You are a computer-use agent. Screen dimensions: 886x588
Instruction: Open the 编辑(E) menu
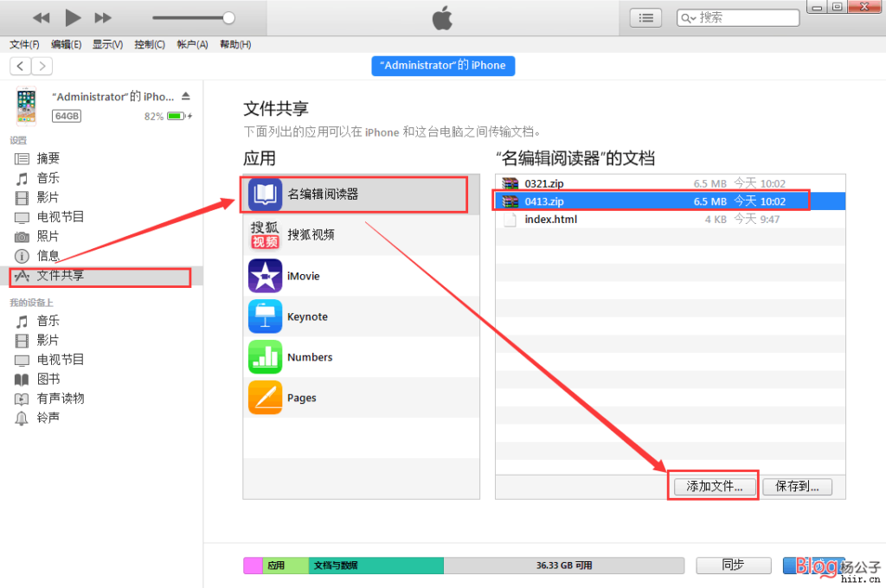[66, 45]
